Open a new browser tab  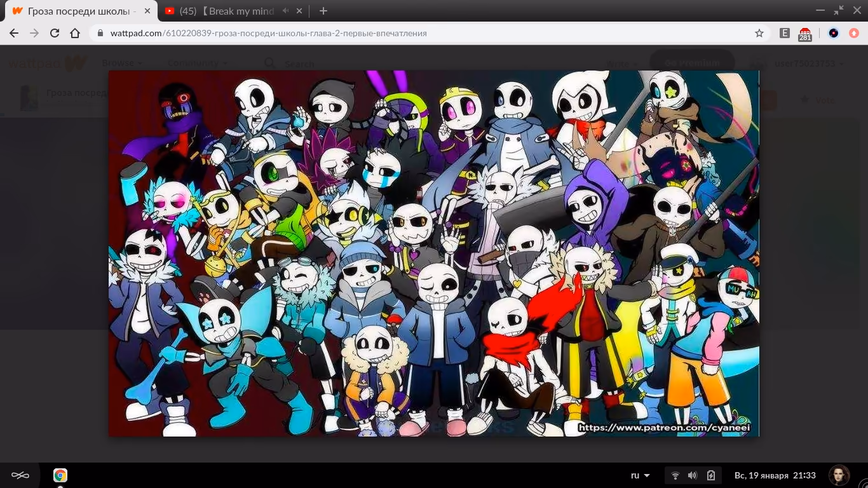point(323,11)
